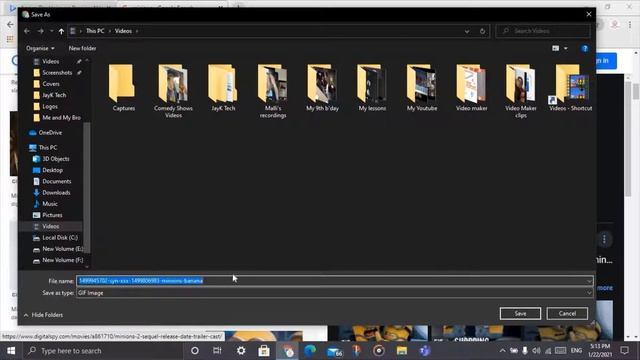640x360 pixels.
Task: Select OneDrive in the navigation pane
Action: point(50,133)
